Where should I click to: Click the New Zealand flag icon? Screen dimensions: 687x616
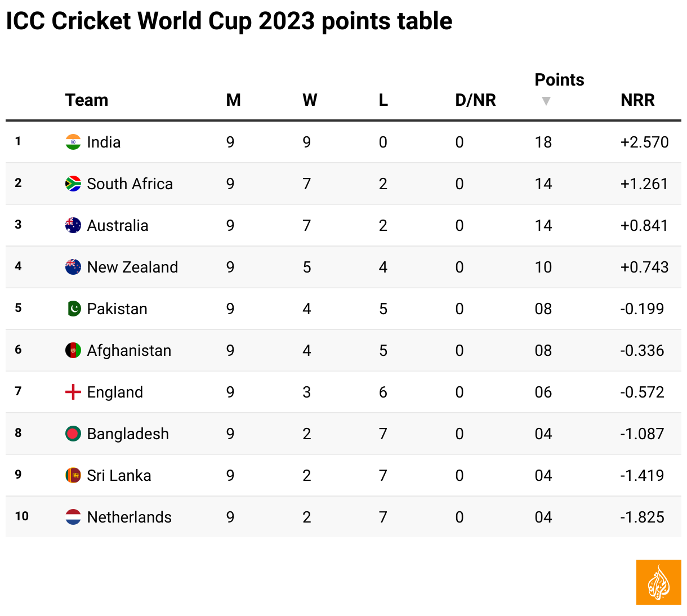73,267
